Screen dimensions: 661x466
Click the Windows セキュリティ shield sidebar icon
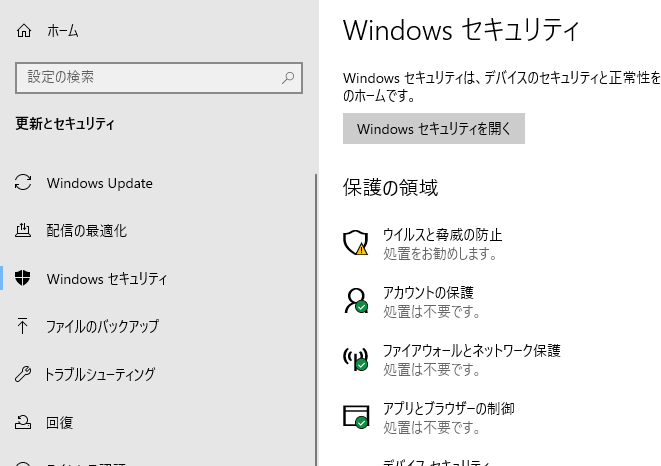click(x=24, y=279)
